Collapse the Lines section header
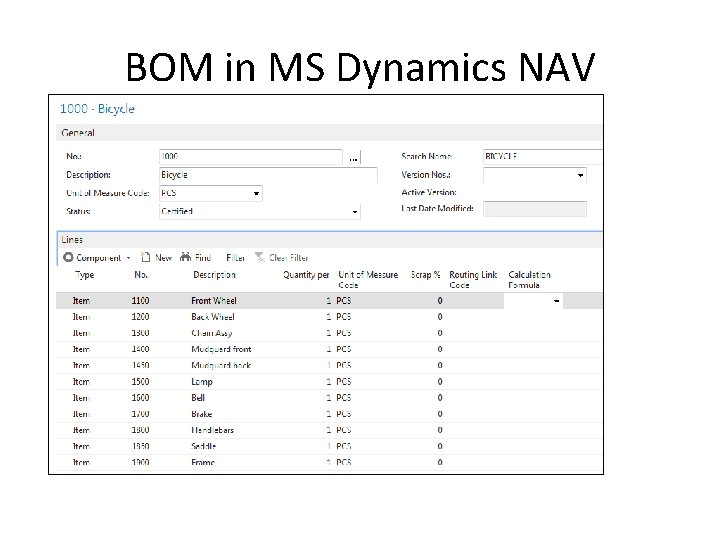 pos(329,240)
